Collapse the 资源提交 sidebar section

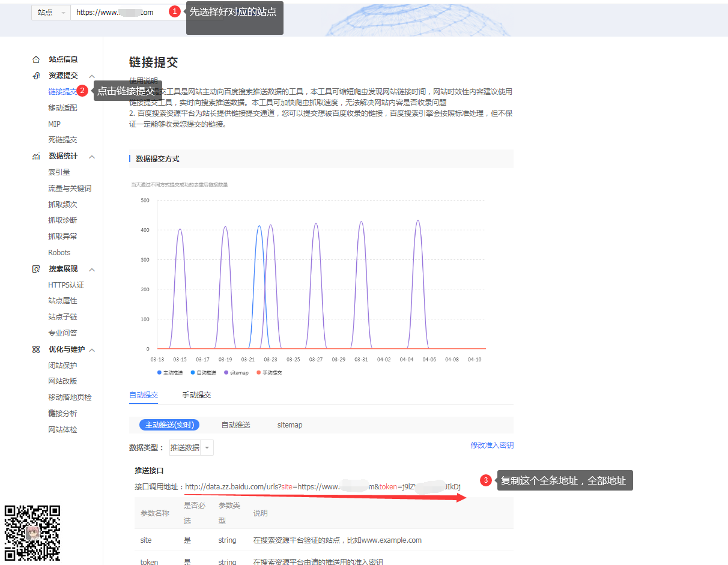coord(91,75)
